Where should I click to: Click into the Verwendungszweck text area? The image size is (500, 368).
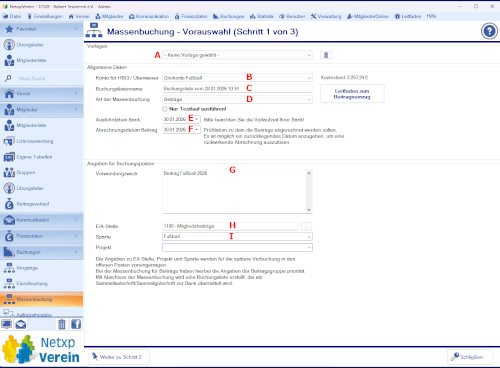[x=234, y=191]
